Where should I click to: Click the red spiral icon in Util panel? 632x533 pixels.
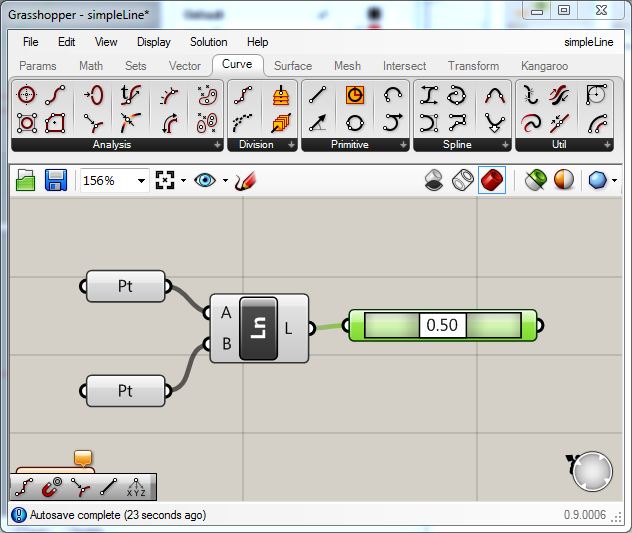click(x=530, y=123)
